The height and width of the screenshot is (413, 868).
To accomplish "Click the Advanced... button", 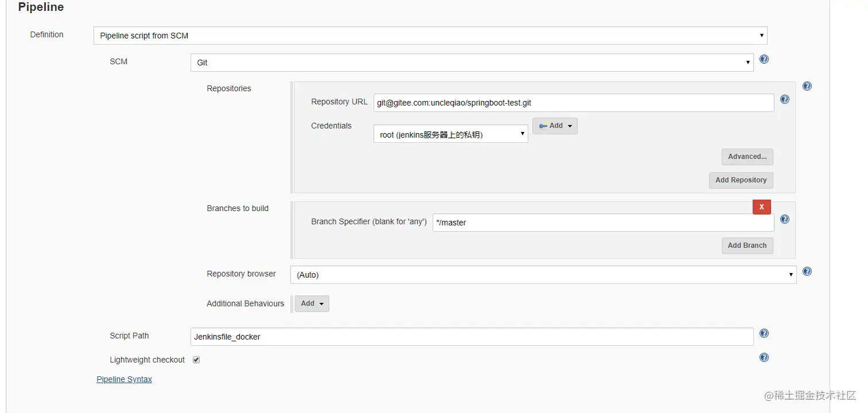I will 747,157.
